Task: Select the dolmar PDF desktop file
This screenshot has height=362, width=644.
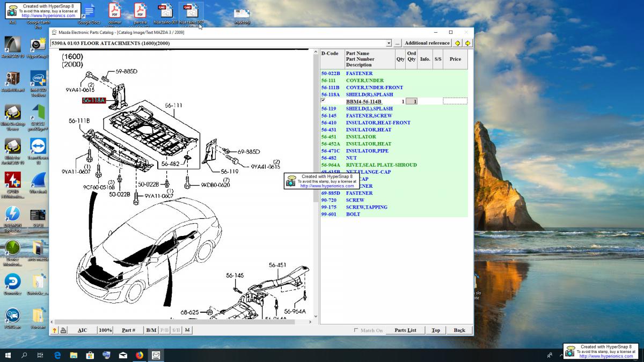Action: click(114, 14)
